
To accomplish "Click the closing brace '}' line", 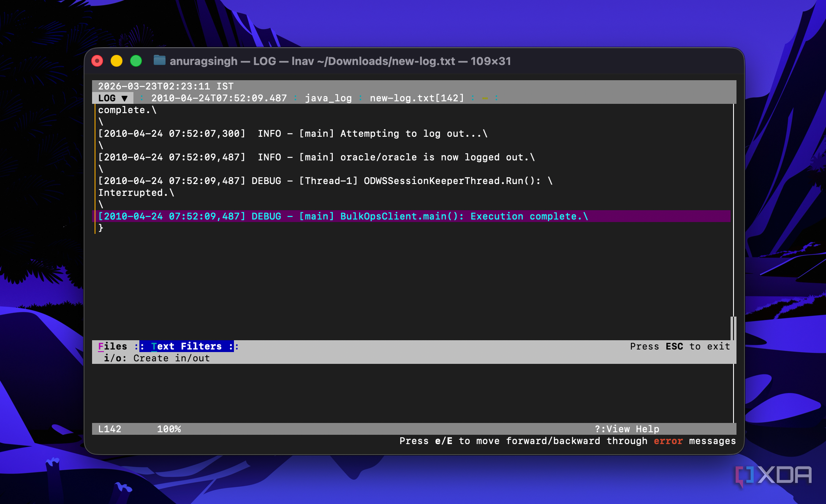I will point(101,228).
